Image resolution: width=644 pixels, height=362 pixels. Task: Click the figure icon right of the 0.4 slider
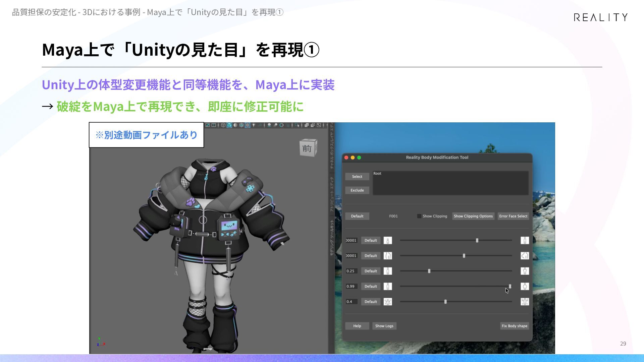525,302
